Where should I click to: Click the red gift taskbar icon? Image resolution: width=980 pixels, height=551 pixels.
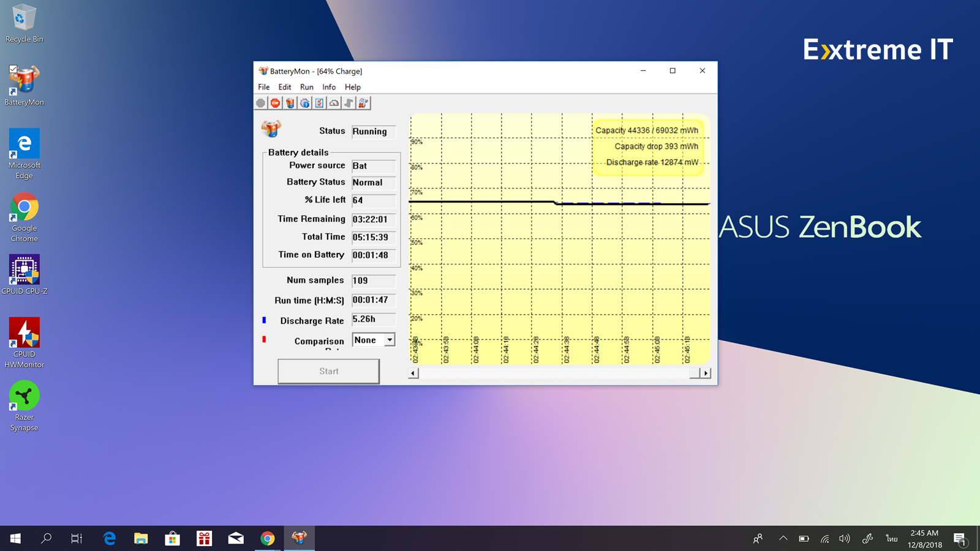[x=204, y=538]
